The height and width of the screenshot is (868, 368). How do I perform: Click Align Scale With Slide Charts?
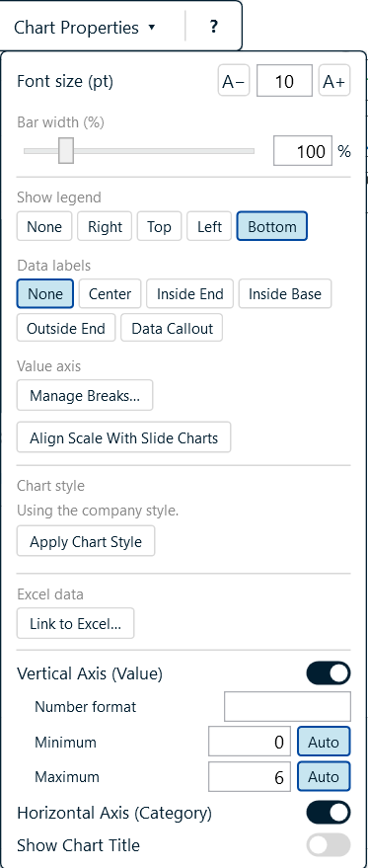[x=124, y=437]
